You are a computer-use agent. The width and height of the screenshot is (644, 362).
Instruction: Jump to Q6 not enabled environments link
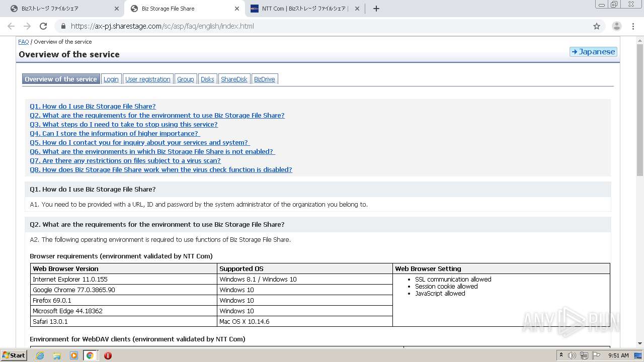[152, 151]
